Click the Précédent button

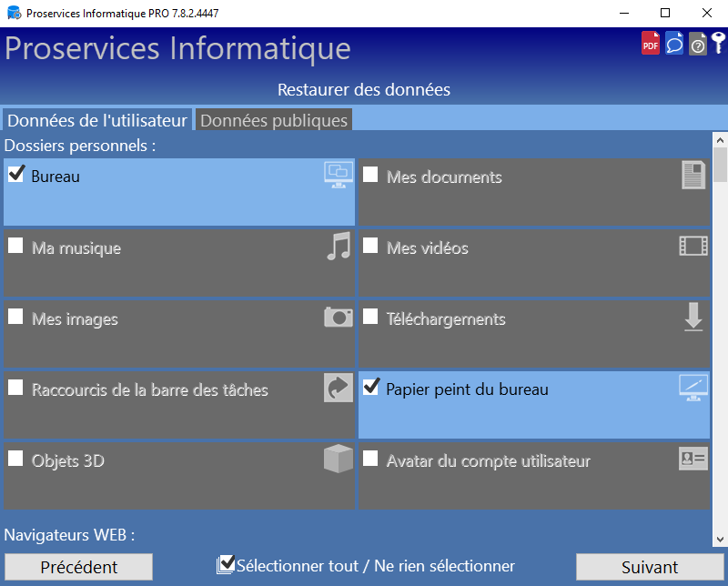click(x=79, y=567)
